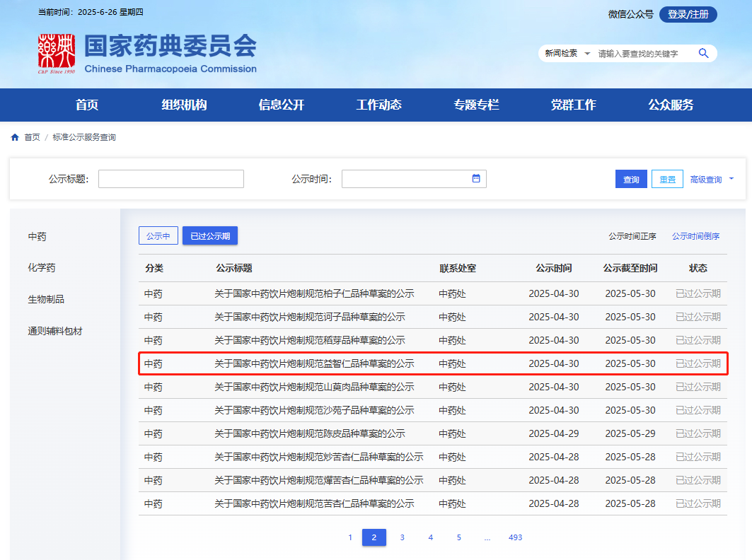Open the 益智仁品种草案 announcement link

(x=314, y=363)
